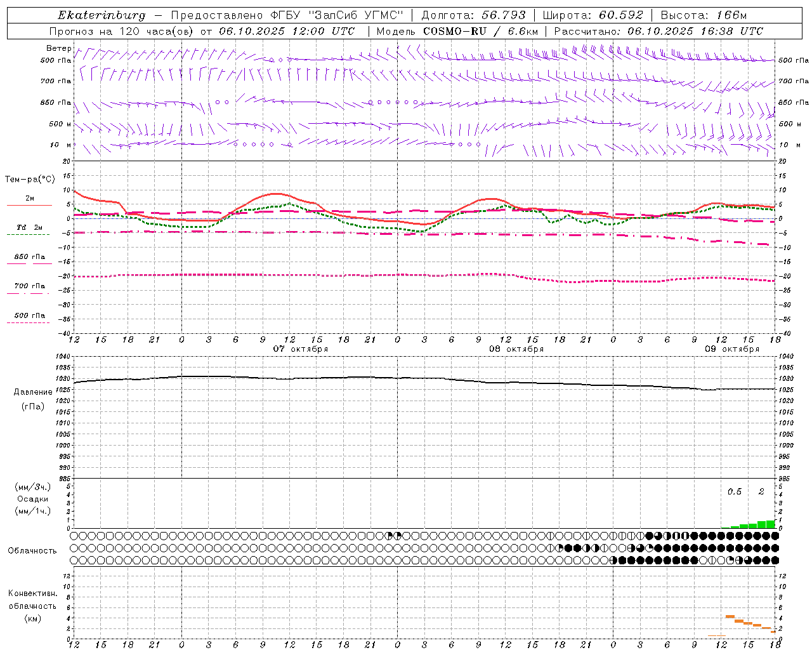Click the 0.5 precipitation amount value

pos(735,492)
